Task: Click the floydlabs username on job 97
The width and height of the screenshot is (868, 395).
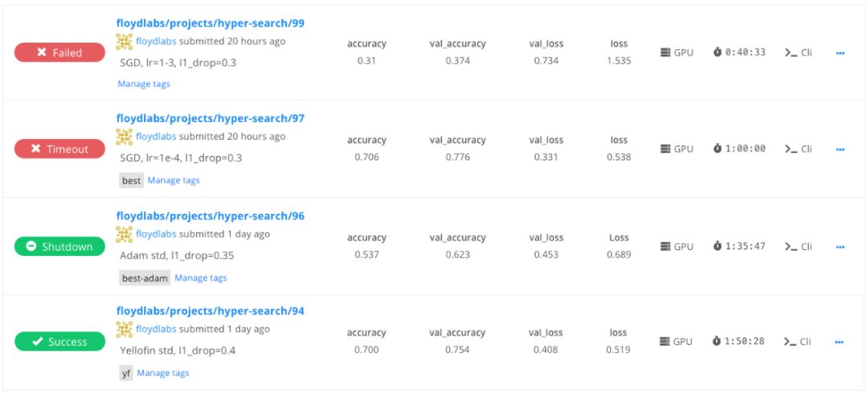Action: coord(156,136)
